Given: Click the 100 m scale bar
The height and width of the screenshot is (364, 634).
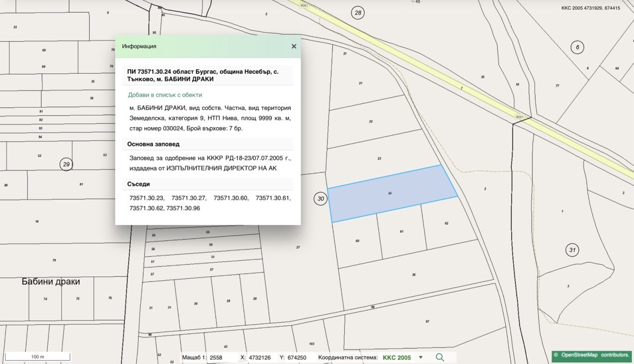Looking at the screenshot, I should click(38, 357).
